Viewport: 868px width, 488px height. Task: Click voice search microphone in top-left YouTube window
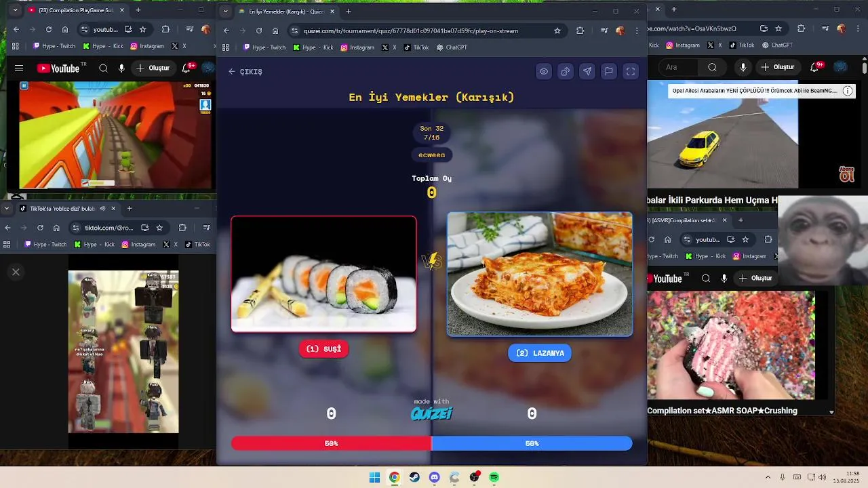coord(121,68)
